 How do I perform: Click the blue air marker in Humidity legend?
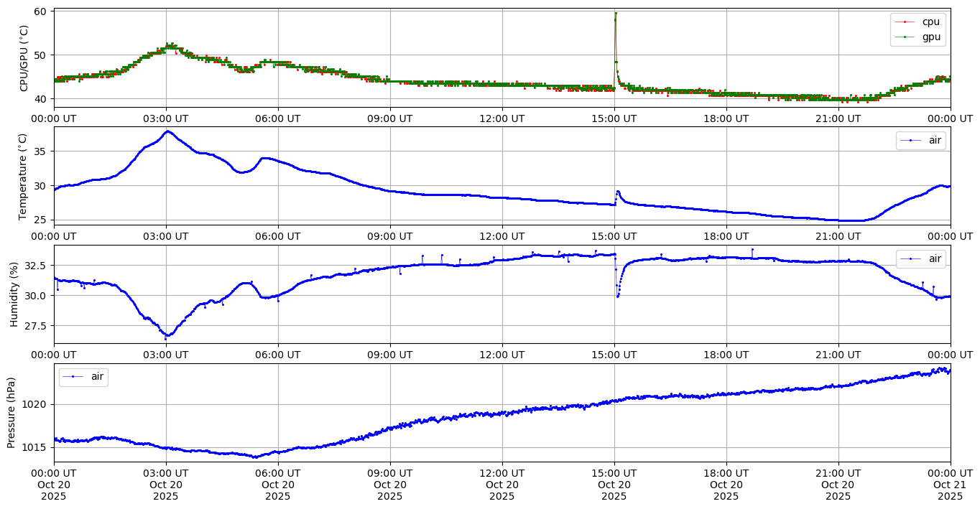911,258
